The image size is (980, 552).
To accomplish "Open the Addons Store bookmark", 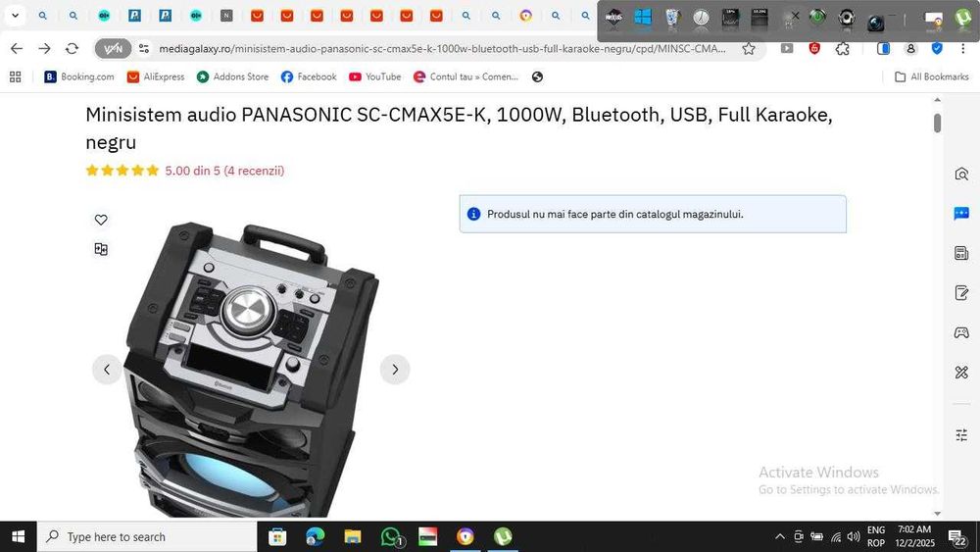I will [232, 76].
